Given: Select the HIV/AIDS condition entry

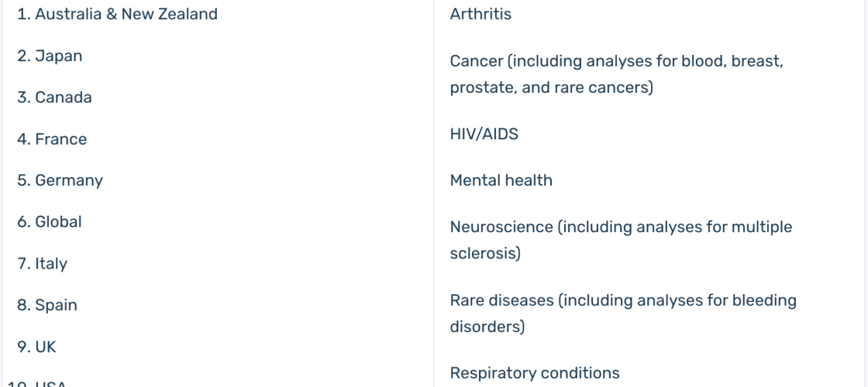Looking at the screenshot, I should click(484, 135).
